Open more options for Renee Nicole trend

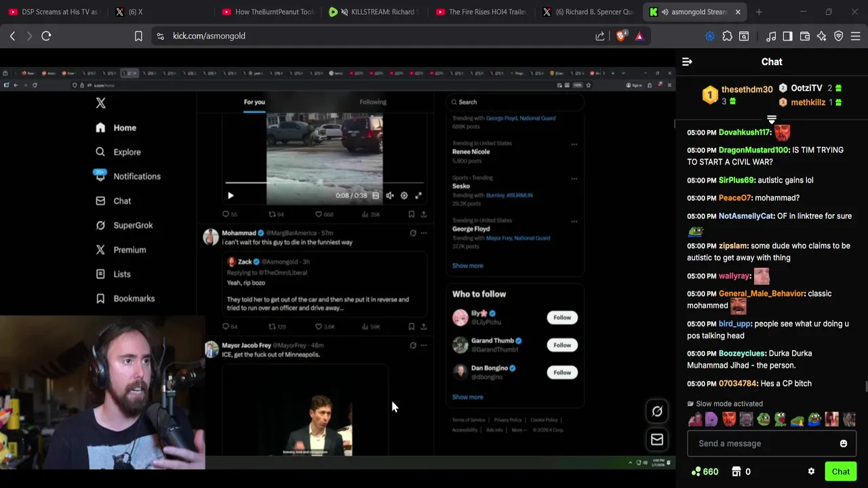pyautogui.click(x=574, y=144)
